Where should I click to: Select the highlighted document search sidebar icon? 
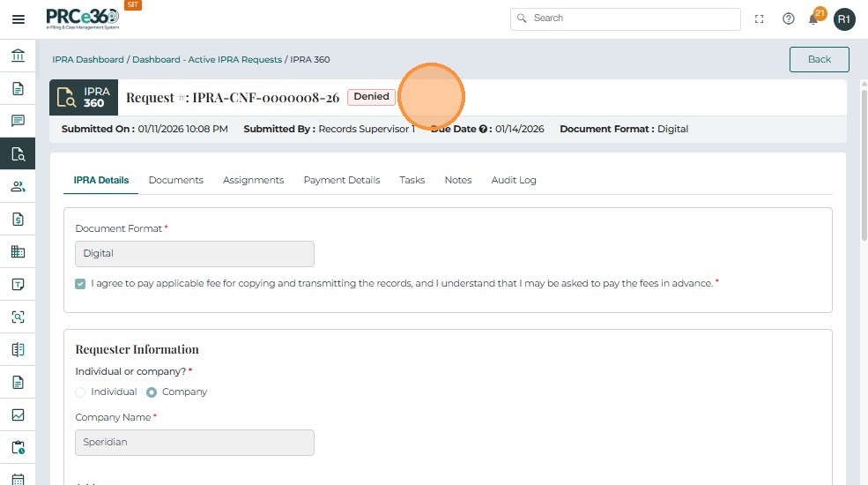click(18, 154)
